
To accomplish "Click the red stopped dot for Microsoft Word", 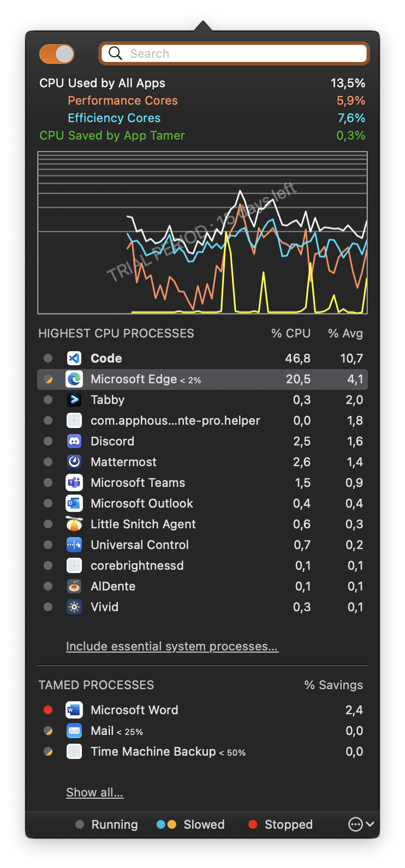I will (x=48, y=710).
